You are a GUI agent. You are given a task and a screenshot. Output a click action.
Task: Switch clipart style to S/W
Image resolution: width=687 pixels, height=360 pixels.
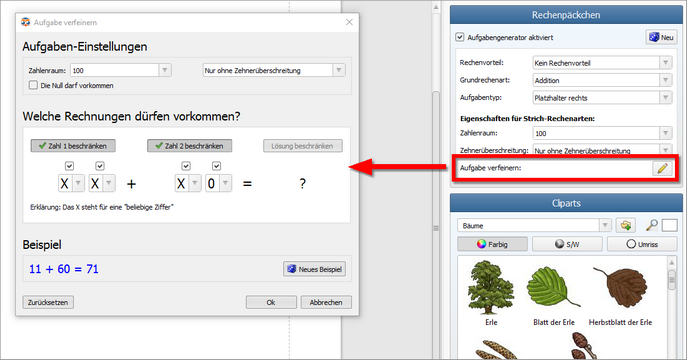click(x=567, y=244)
